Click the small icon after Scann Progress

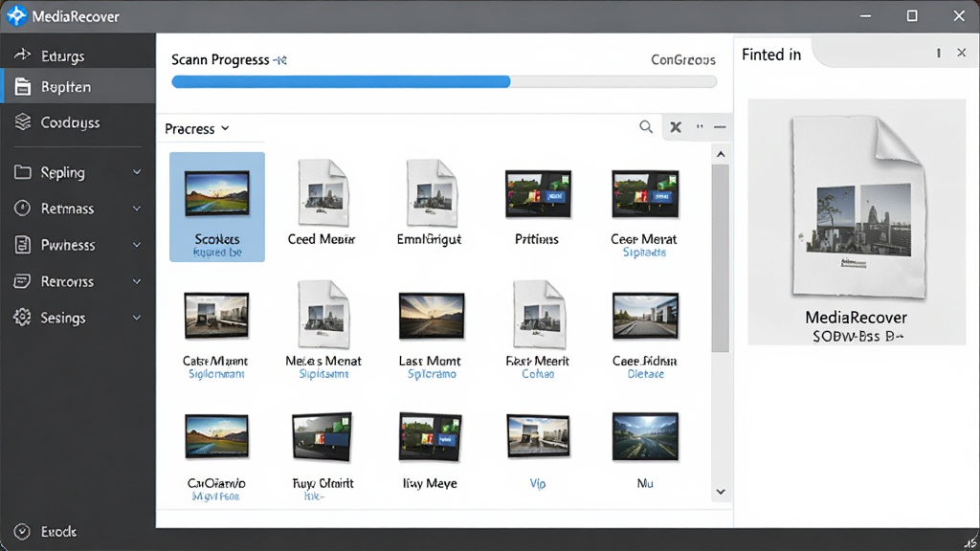pyautogui.click(x=280, y=60)
